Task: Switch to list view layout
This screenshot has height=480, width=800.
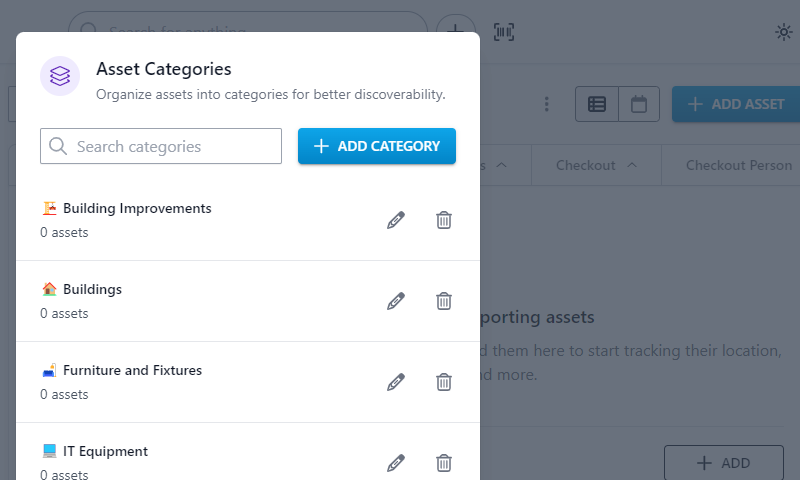Action: (x=597, y=104)
